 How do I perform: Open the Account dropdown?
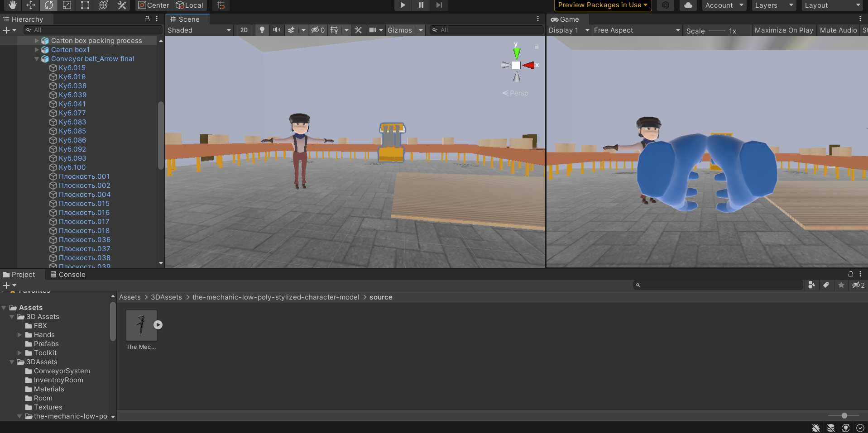(724, 5)
